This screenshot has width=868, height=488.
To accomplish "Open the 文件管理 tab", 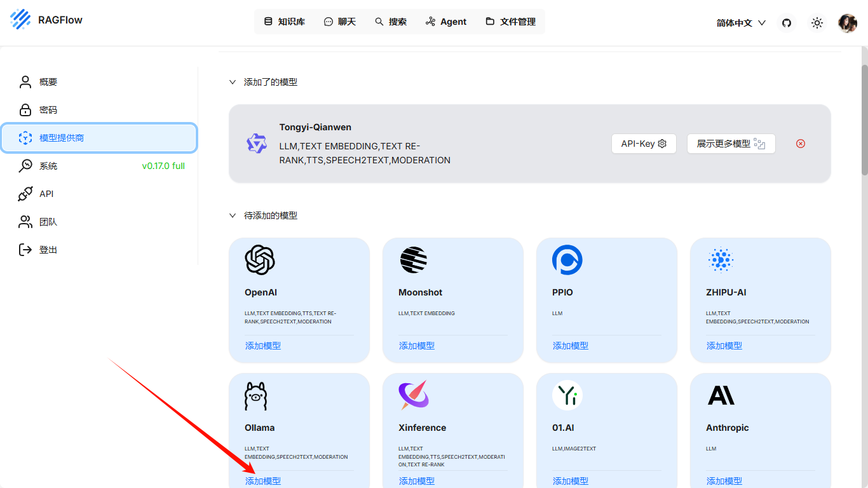I will click(x=510, y=22).
